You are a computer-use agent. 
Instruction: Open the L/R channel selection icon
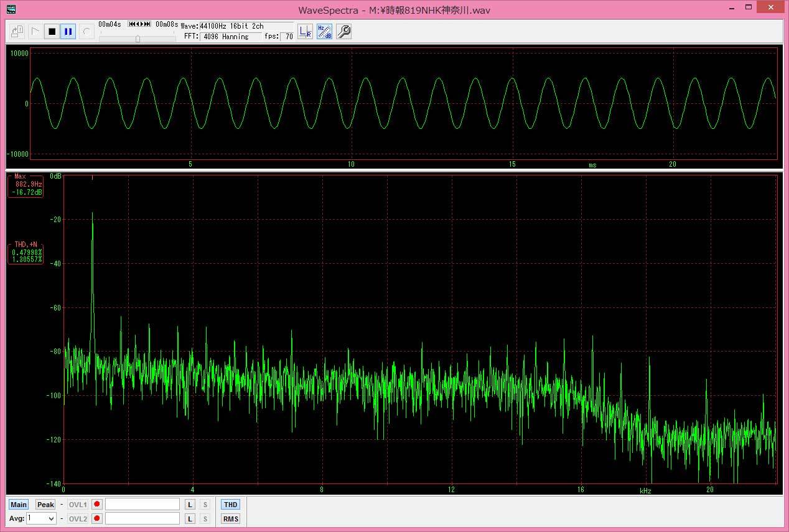point(305,31)
